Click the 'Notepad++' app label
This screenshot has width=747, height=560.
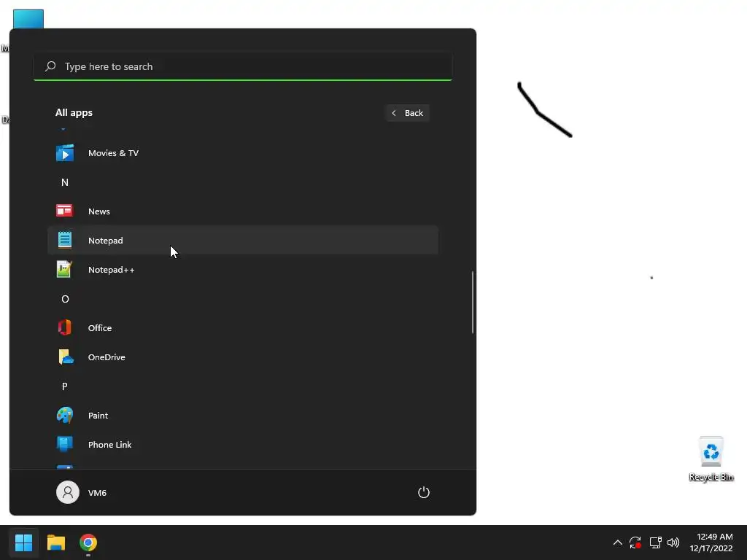(112, 270)
